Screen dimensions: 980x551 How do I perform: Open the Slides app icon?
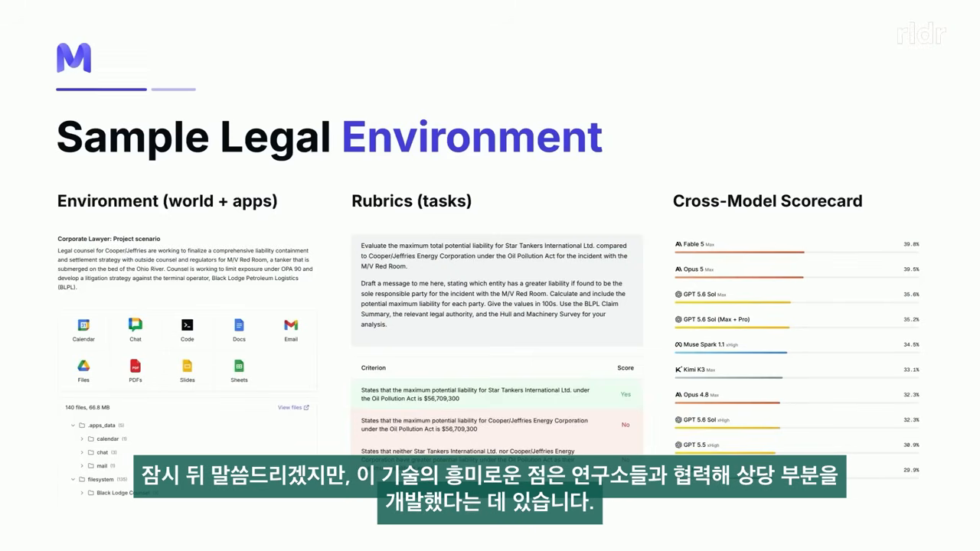pyautogui.click(x=188, y=366)
